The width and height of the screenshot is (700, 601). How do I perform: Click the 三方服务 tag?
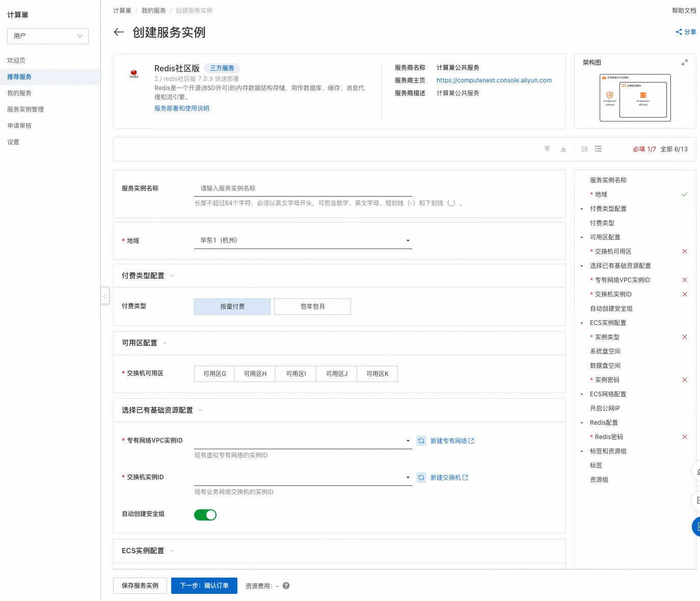pos(222,68)
